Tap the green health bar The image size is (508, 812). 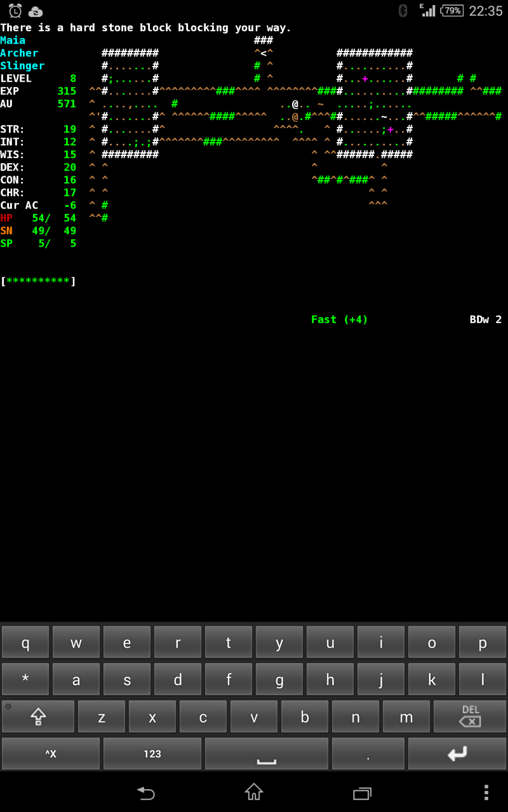point(38,281)
